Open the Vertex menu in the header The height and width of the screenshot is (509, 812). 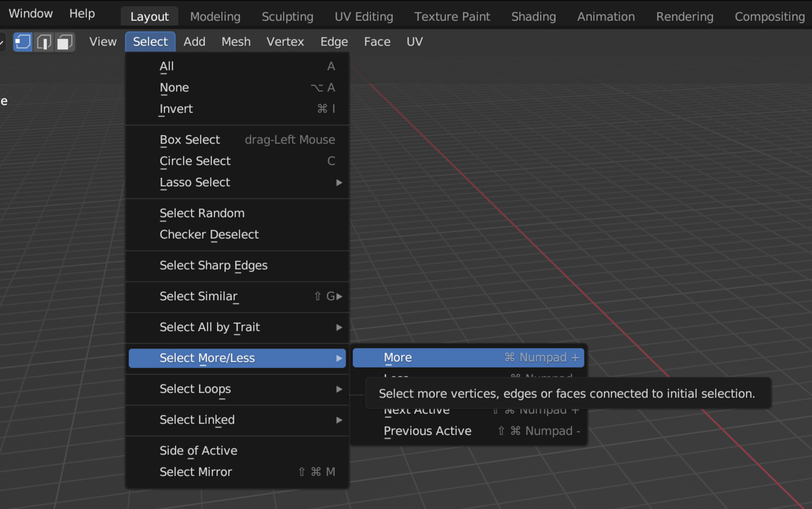pos(285,42)
